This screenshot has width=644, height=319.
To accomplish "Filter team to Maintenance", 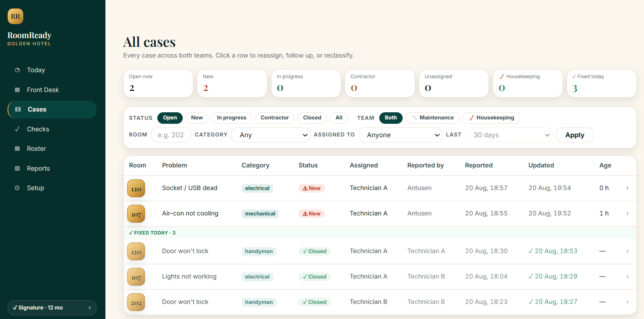I will [x=432, y=118].
